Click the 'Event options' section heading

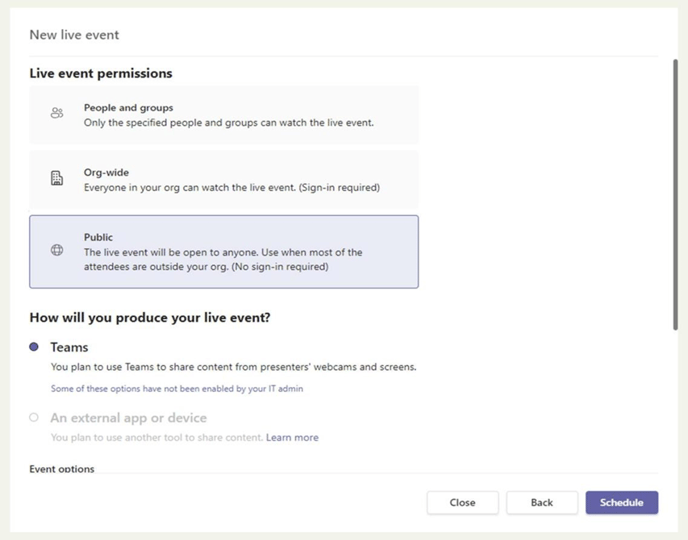click(x=62, y=468)
